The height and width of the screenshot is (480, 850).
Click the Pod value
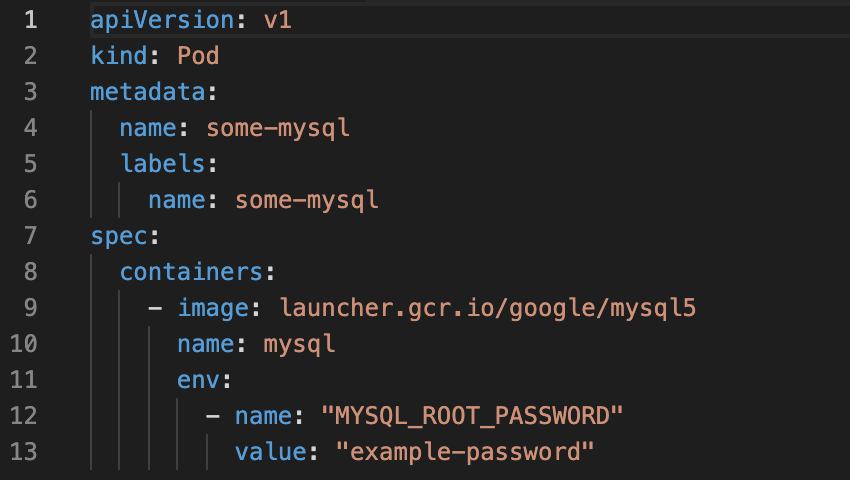(x=198, y=56)
